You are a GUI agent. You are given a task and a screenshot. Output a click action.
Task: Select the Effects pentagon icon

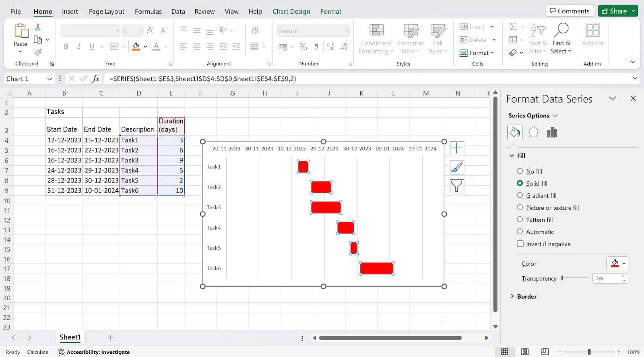point(533,132)
